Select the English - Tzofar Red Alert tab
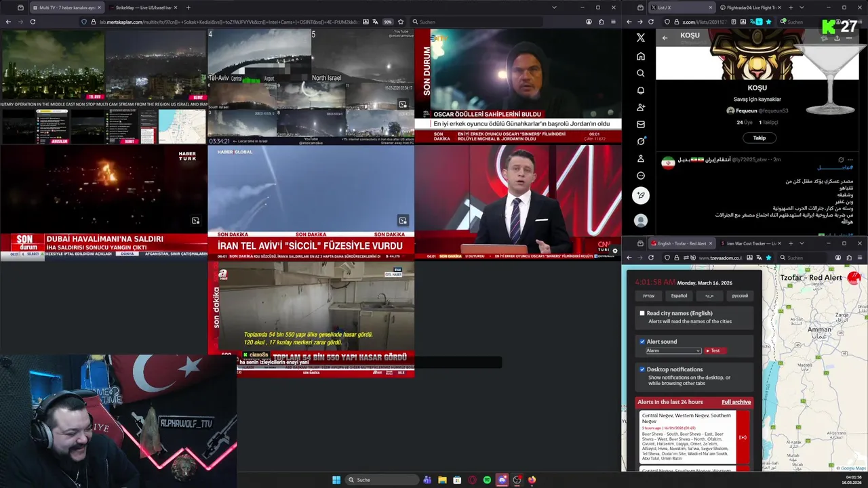 coord(682,243)
